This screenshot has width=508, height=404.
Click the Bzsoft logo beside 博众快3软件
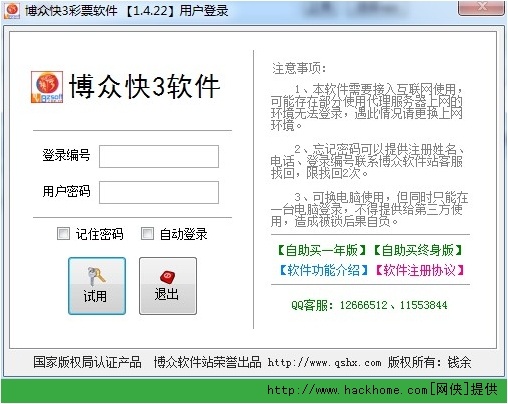click(x=47, y=87)
